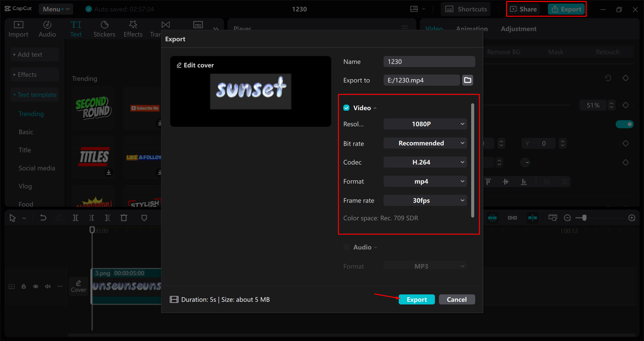This screenshot has width=644, height=341.
Task: Open the Bit rate dropdown showing Recommended
Action: click(x=425, y=143)
